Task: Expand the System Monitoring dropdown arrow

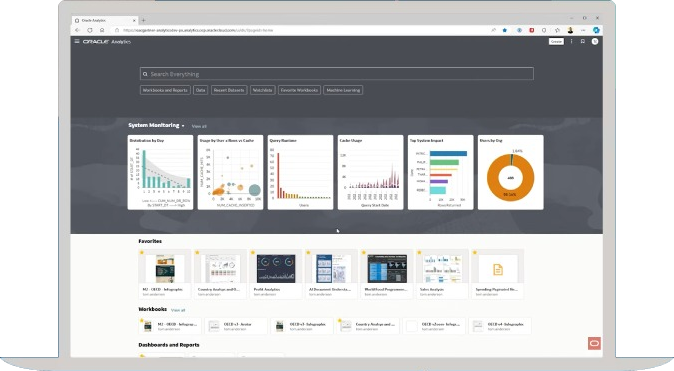Action: [183, 126]
